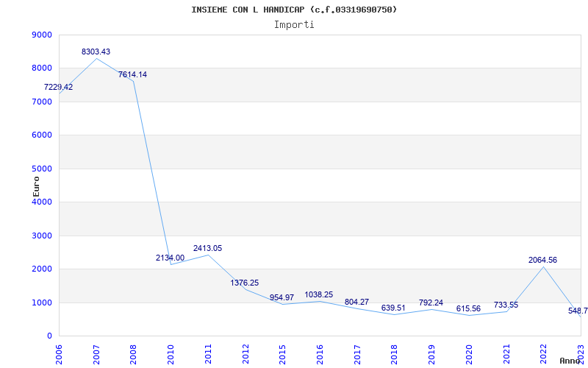588x368 pixels.
Task: Click the 2017 year tick label
Action: 357,355
